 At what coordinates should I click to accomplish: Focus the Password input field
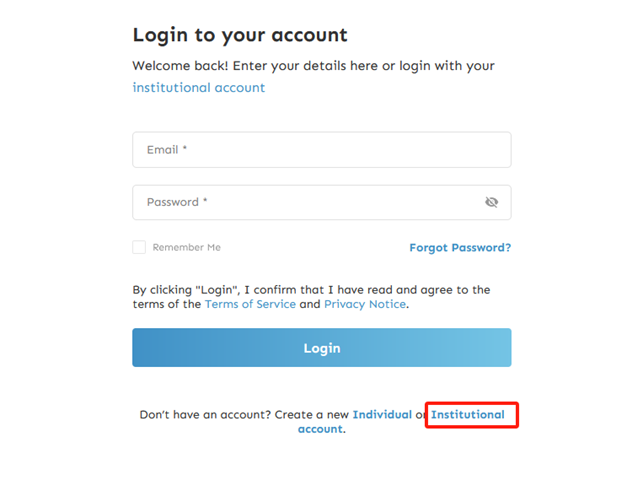click(322, 202)
